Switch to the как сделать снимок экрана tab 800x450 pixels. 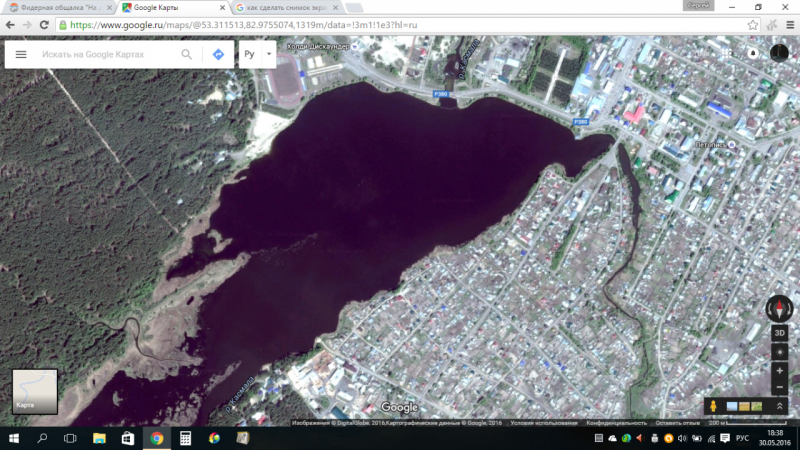[x=285, y=7]
